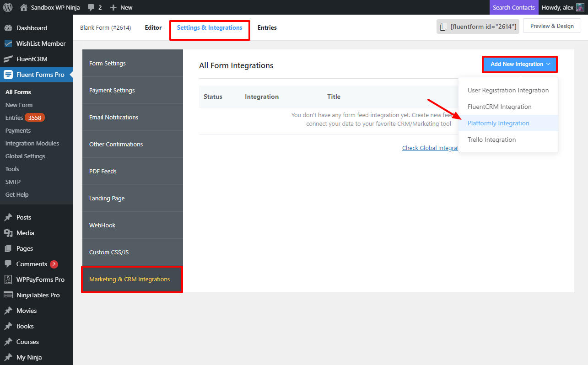Click the FluentCRM sidebar icon
588x365 pixels.
tap(8, 59)
